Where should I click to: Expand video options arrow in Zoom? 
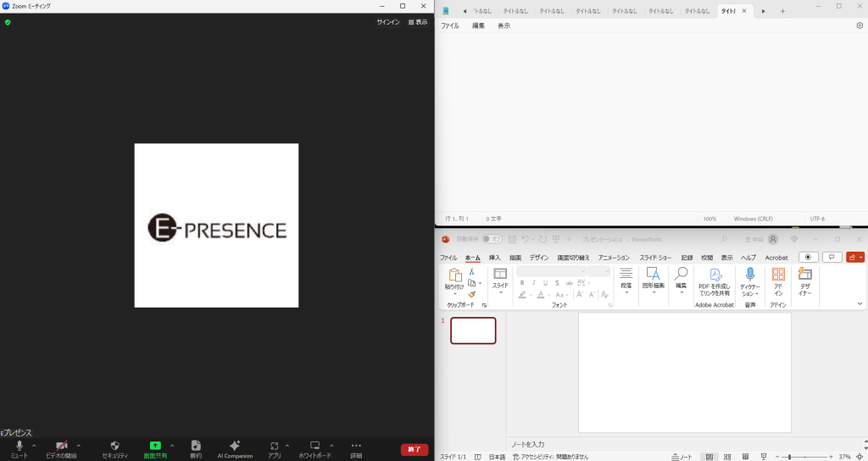point(79,446)
